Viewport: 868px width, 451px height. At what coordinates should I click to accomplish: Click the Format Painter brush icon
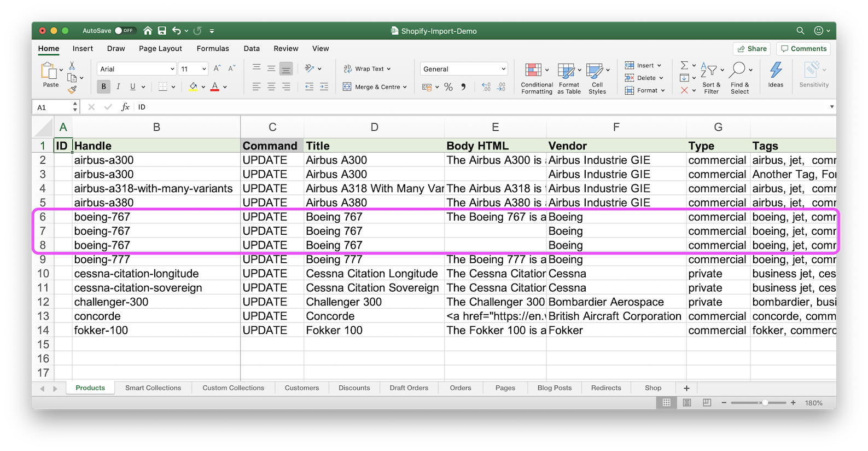coord(72,90)
